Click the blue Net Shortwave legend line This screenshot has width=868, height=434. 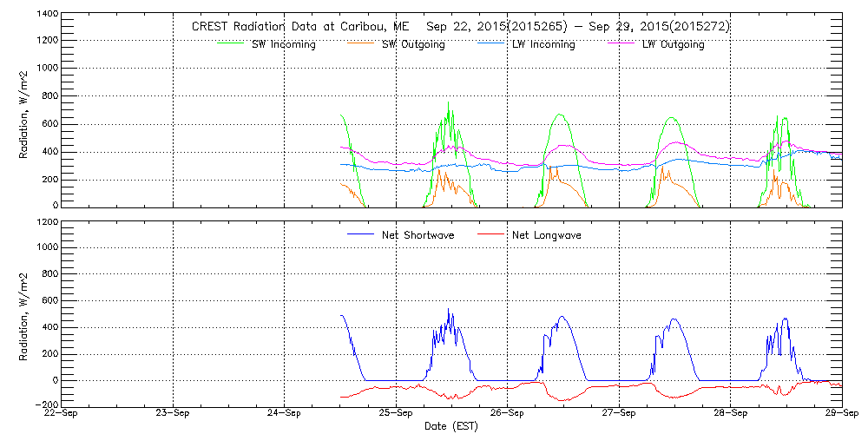[360, 234]
